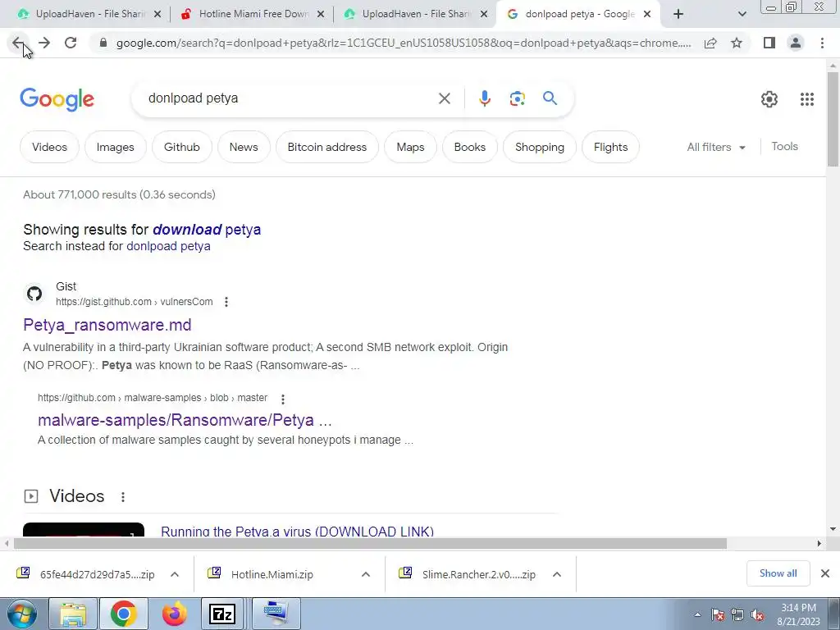Click into the Google search field

click(290, 98)
